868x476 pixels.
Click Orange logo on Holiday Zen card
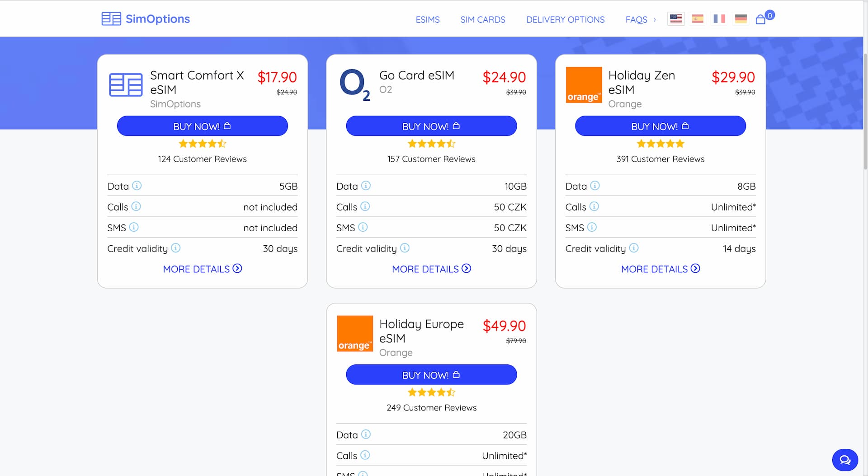(584, 85)
